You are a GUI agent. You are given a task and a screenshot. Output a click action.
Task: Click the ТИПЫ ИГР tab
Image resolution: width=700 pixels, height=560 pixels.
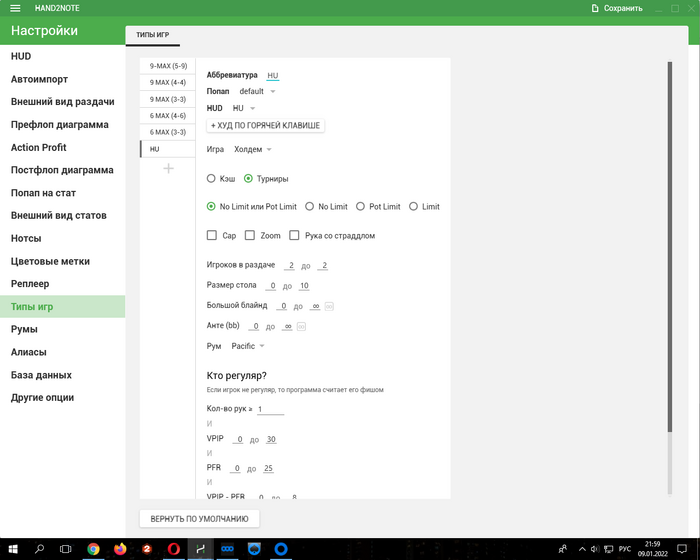pos(153,35)
